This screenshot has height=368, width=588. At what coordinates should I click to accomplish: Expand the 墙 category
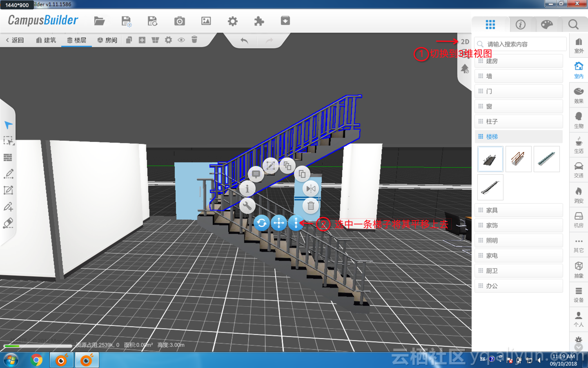tap(519, 76)
